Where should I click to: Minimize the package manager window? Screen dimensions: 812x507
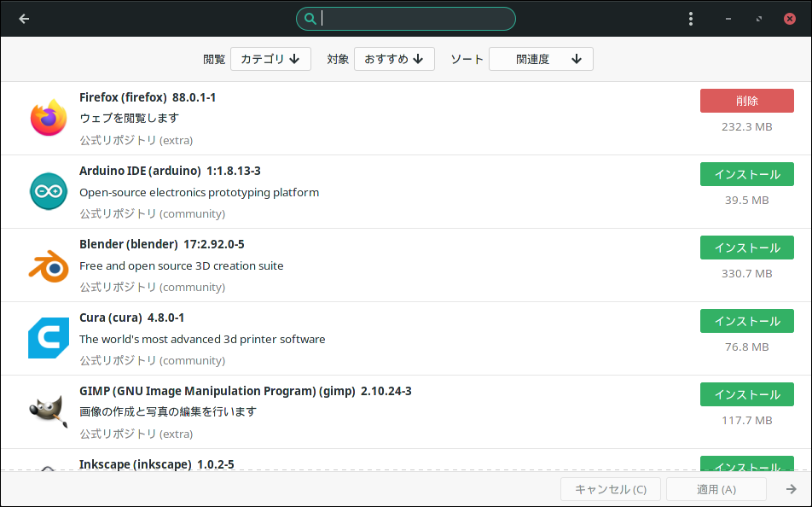pyautogui.click(x=728, y=19)
